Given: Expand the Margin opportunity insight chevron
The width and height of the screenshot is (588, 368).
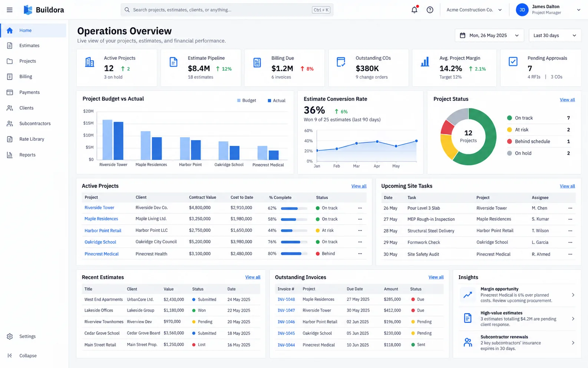Looking at the screenshot, I should pyautogui.click(x=573, y=295).
